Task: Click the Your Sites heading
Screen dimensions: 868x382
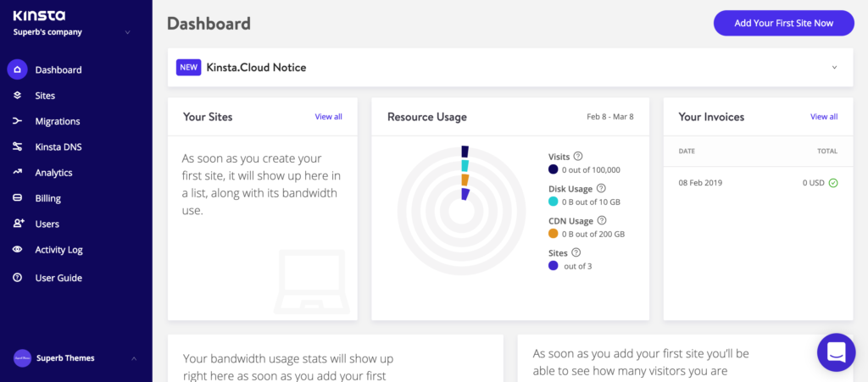Action: click(x=208, y=117)
